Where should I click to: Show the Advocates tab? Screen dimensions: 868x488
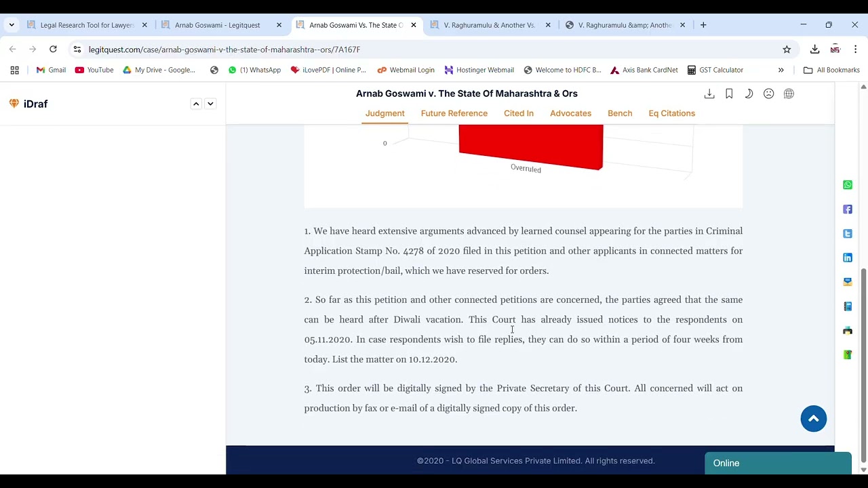[571, 113]
